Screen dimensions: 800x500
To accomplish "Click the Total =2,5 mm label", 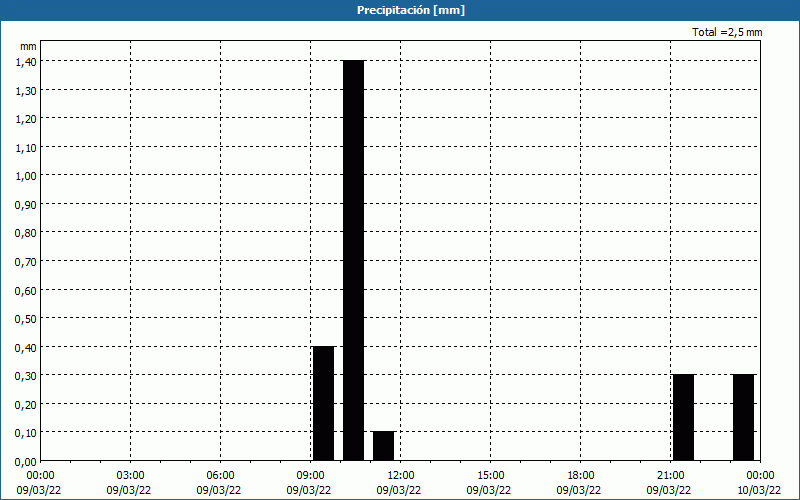I will [727, 32].
